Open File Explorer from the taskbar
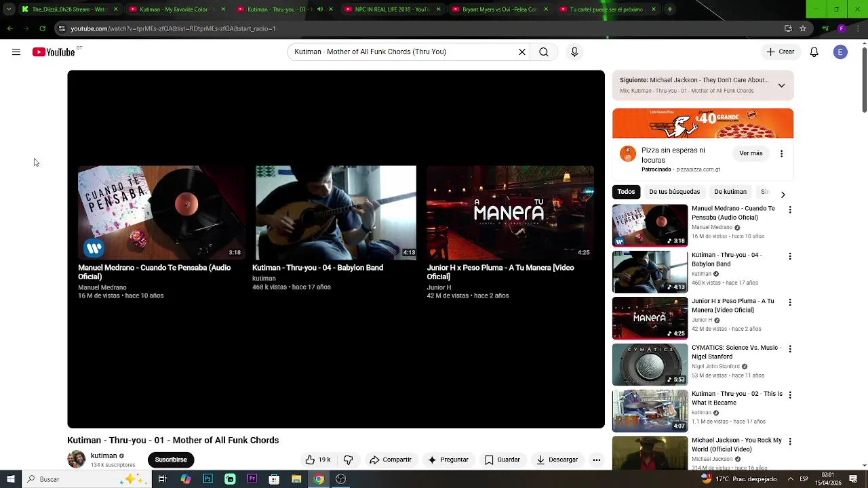The height and width of the screenshot is (488, 868). (x=296, y=479)
